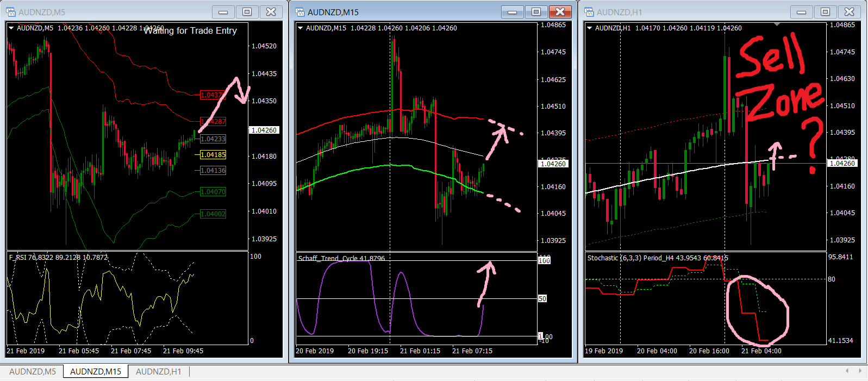This screenshot has height=381, width=868.
Task: Close the AUDNZD,M15 chart window
Action: 560,12
